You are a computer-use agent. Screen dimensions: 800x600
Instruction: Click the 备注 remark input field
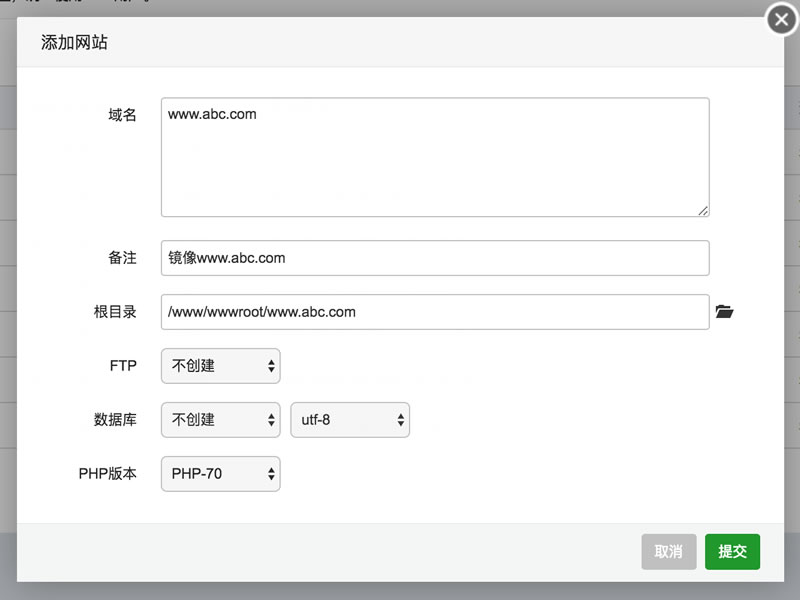pos(435,258)
